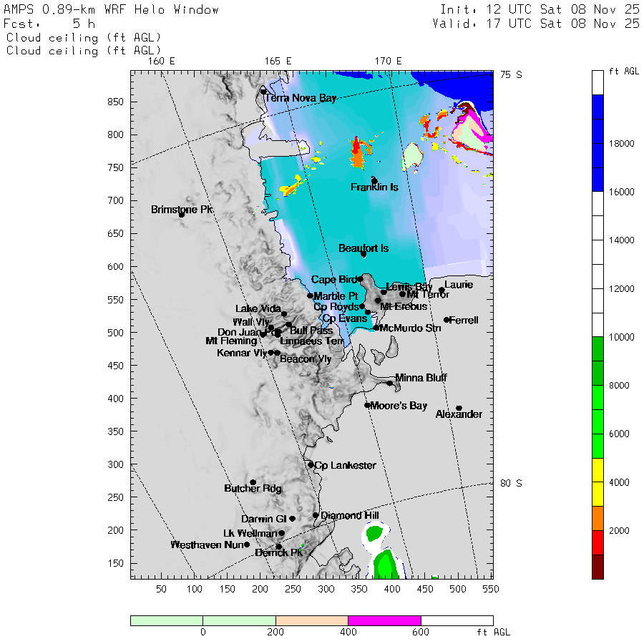Select the Terra Nova Bay station marker
644x644 pixels.
point(263,92)
